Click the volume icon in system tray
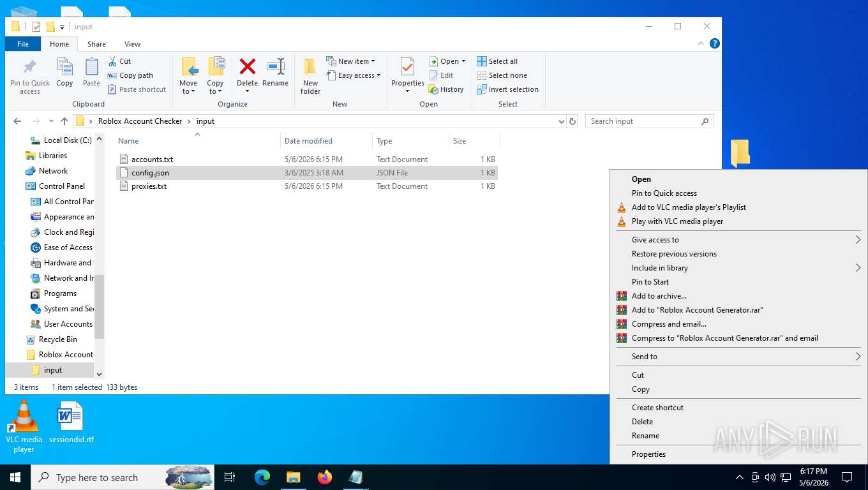The height and width of the screenshot is (490, 868). [770, 477]
